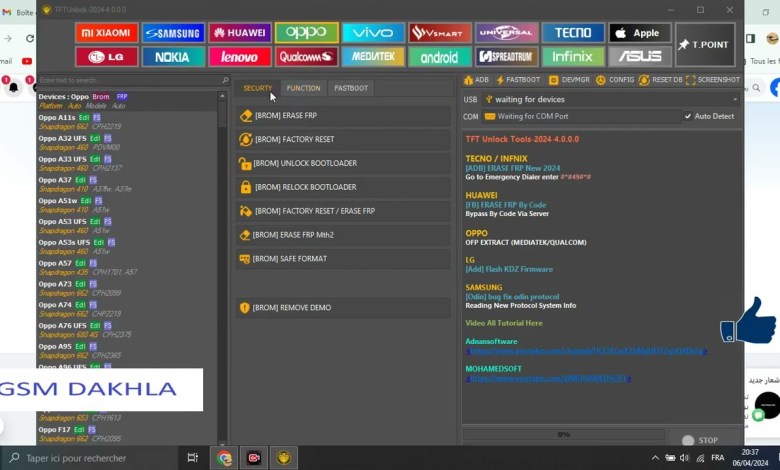Screen dimensions: 780x470
Task: Open the ADB toolbar option
Action: point(477,80)
